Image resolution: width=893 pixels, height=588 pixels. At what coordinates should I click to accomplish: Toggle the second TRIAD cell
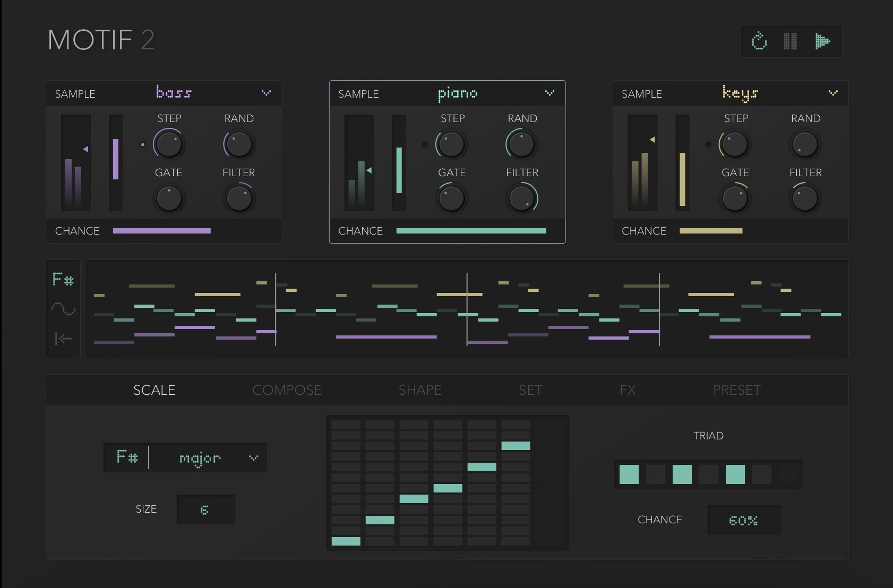[x=657, y=474]
